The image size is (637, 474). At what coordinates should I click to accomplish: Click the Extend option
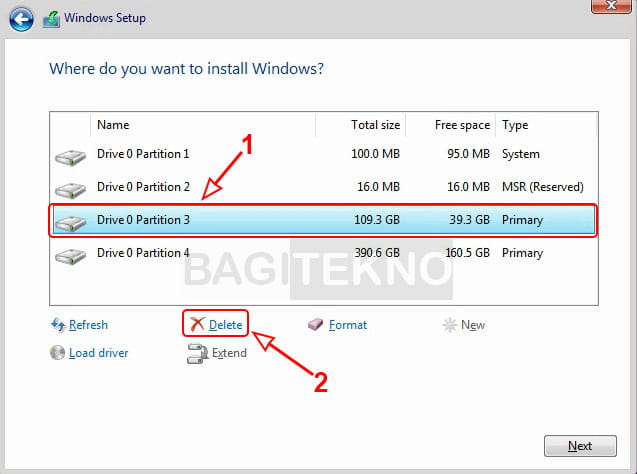click(x=229, y=353)
